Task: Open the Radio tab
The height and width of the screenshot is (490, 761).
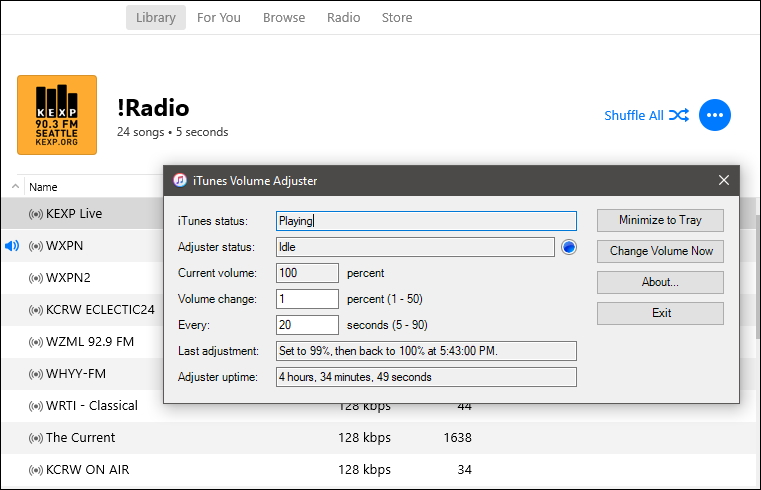Action: coord(344,17)
